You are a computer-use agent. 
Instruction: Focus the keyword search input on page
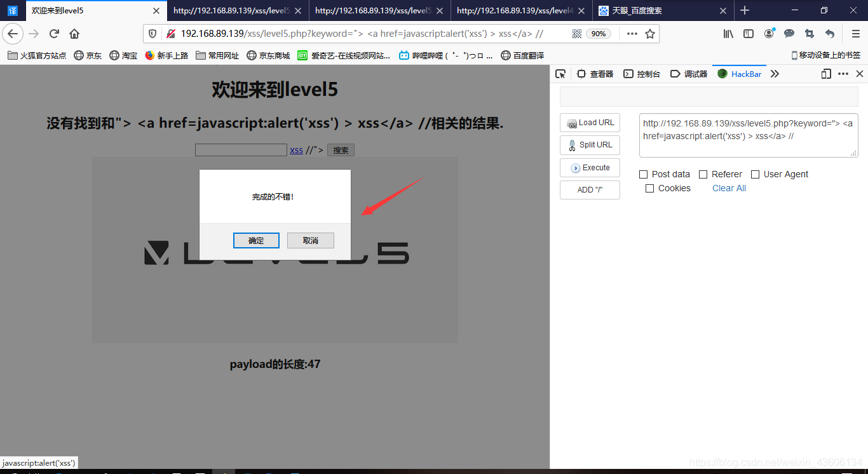click(x=241, y=150)
